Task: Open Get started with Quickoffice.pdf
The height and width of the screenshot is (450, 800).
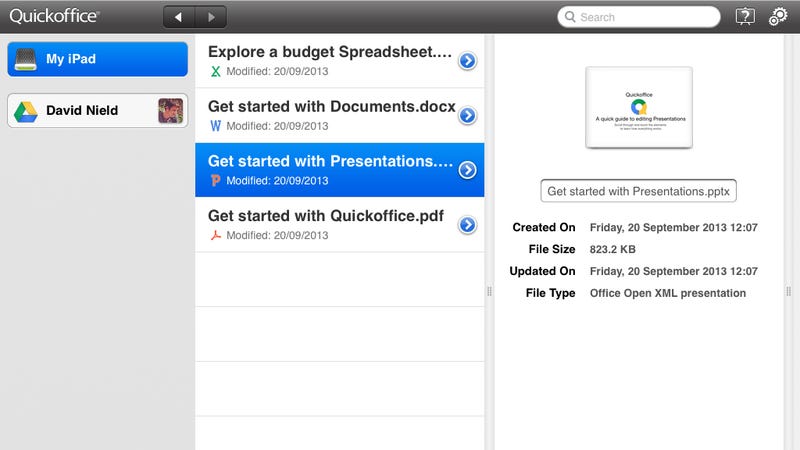Action: 340,224
